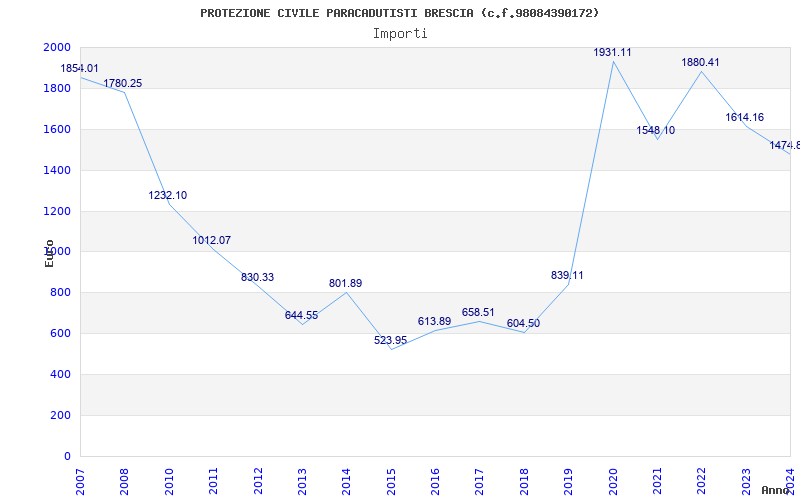Select data label 801.89

pos(345,283)
